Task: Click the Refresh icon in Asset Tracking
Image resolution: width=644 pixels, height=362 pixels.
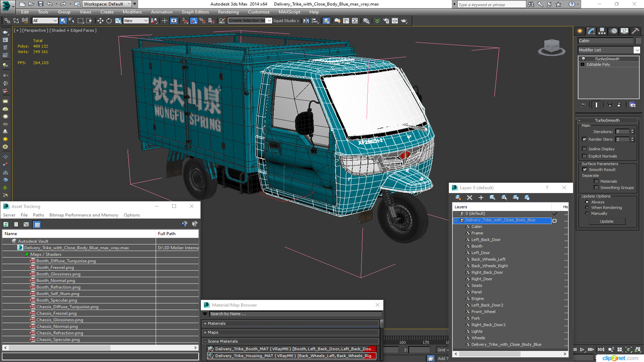Action: coord(6,224)
